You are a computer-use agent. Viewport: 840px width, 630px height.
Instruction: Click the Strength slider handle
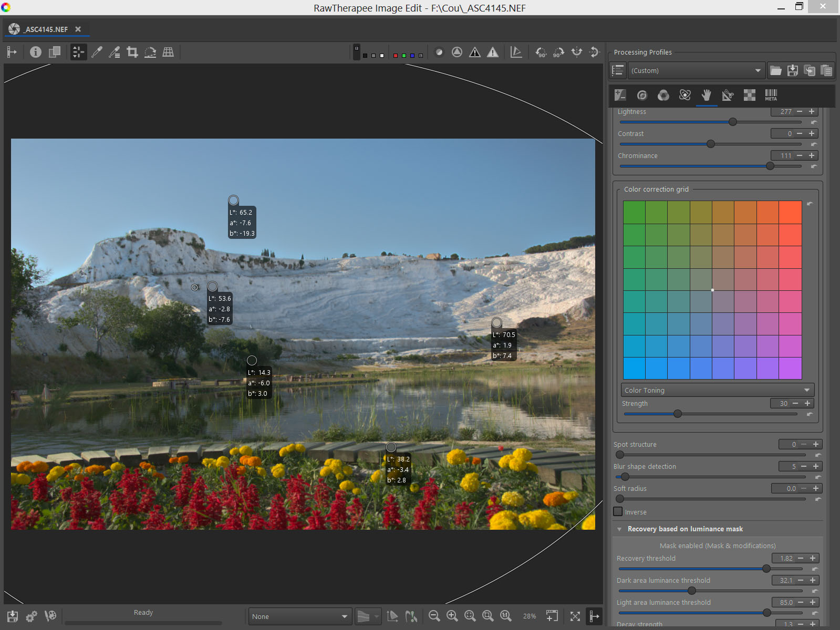coord(678,414)
